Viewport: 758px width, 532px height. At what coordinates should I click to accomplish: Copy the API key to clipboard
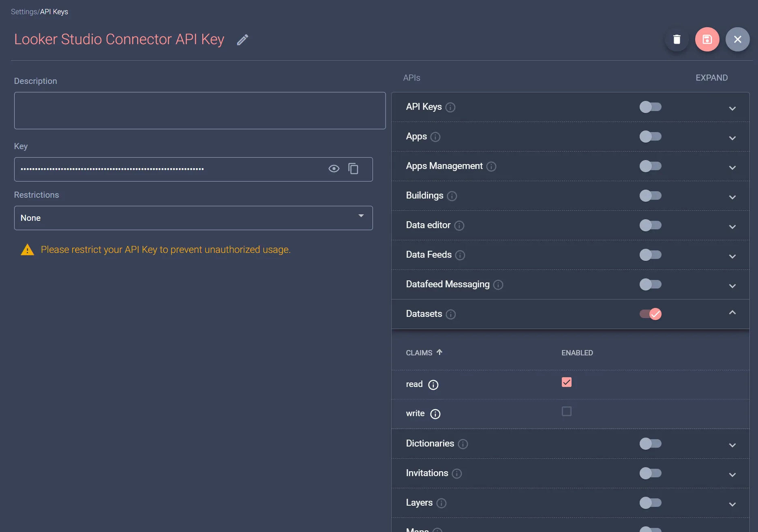pyautogui.click(x=353, y=169)
